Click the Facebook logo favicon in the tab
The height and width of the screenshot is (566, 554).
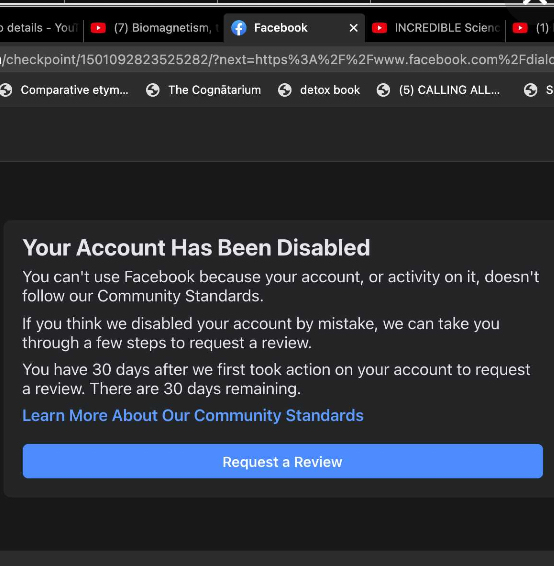239,28
